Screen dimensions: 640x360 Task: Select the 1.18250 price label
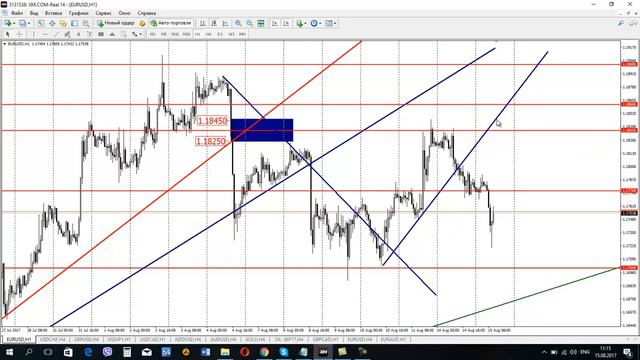pos(211,141)
